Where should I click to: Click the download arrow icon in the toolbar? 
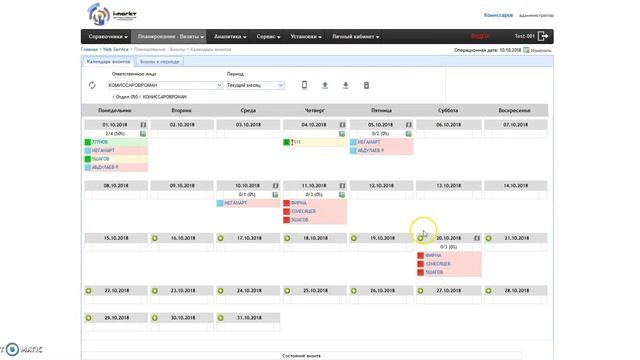(346, 85)
